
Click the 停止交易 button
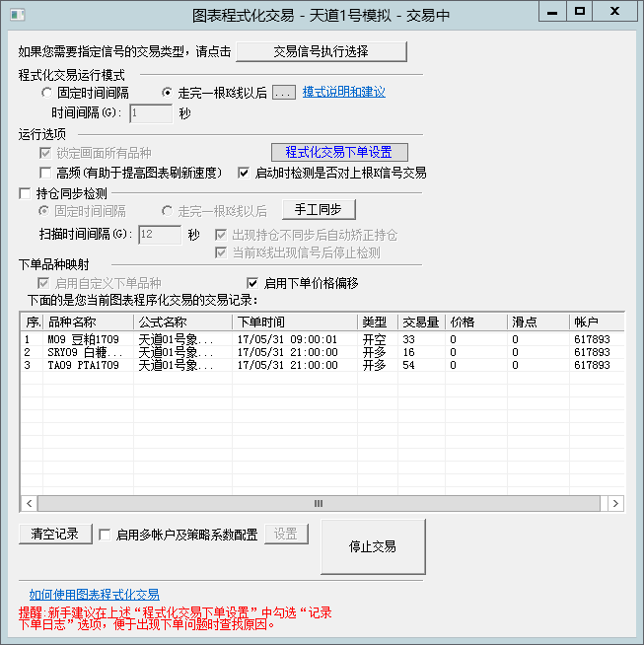coord(373,546)
